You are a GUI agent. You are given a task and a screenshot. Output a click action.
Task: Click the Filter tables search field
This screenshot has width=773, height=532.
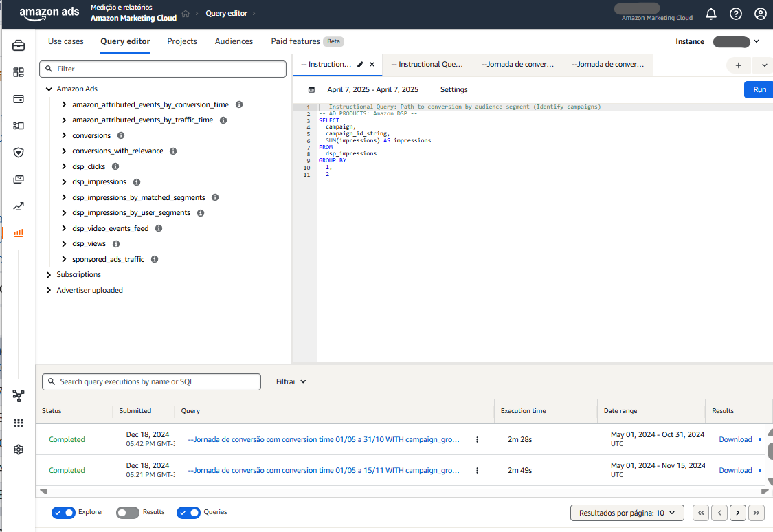(163, 69)
